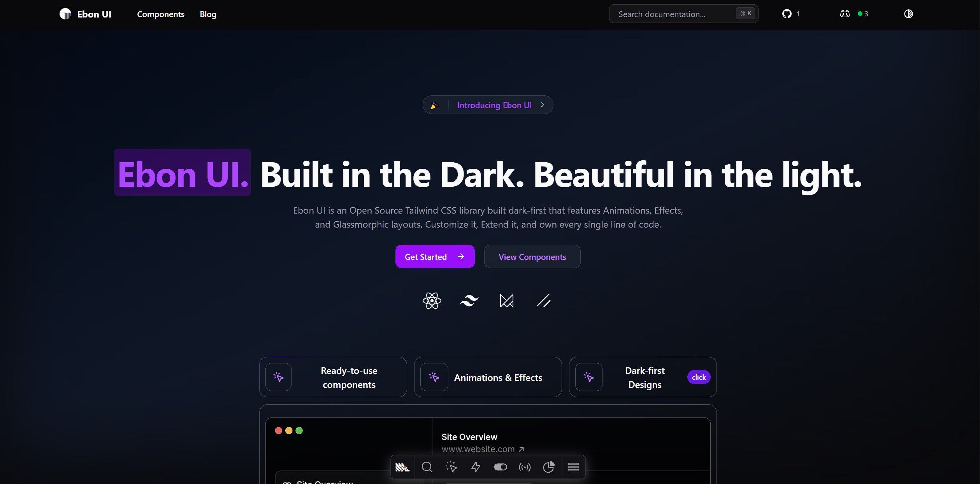
Task: Open the Components menu in the navbar
Action: 161,14
